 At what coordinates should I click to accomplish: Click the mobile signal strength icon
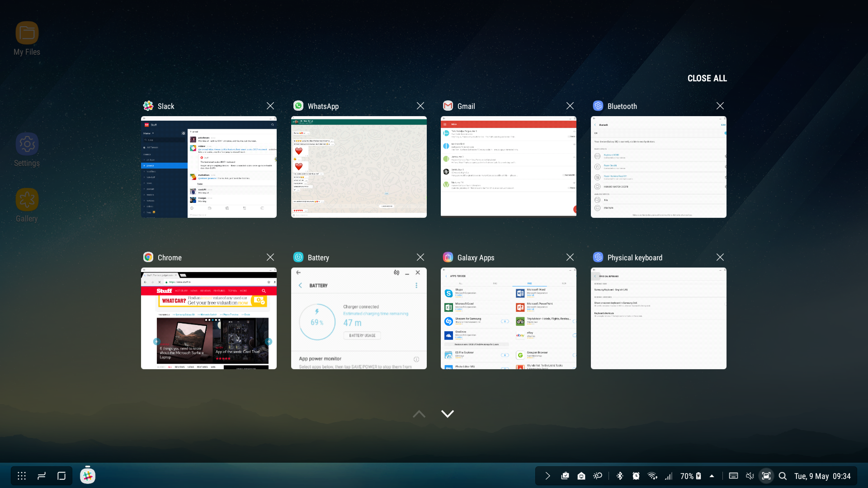pyautogui.click(x=669, y=476)
